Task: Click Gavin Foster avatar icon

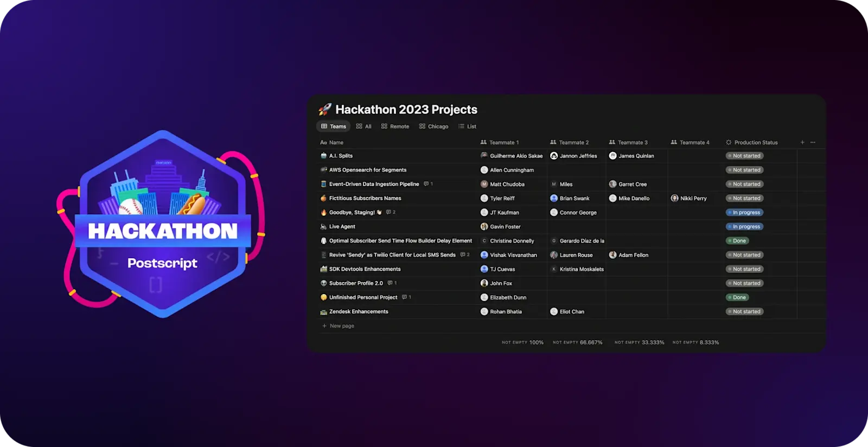Action: click(x=484, y=226)
